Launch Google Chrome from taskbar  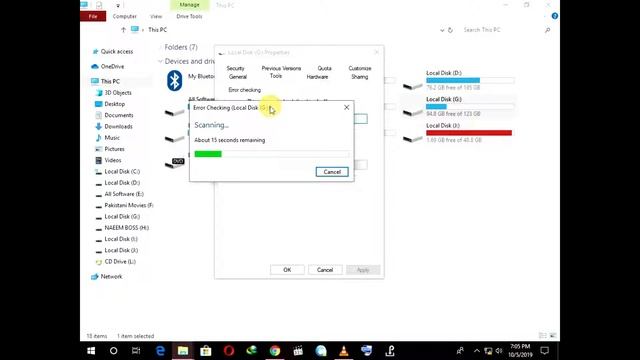[x=275, y=351]
